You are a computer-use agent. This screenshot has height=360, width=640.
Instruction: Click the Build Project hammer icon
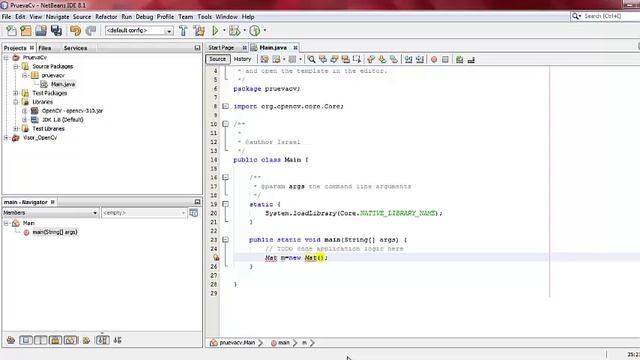183,31
